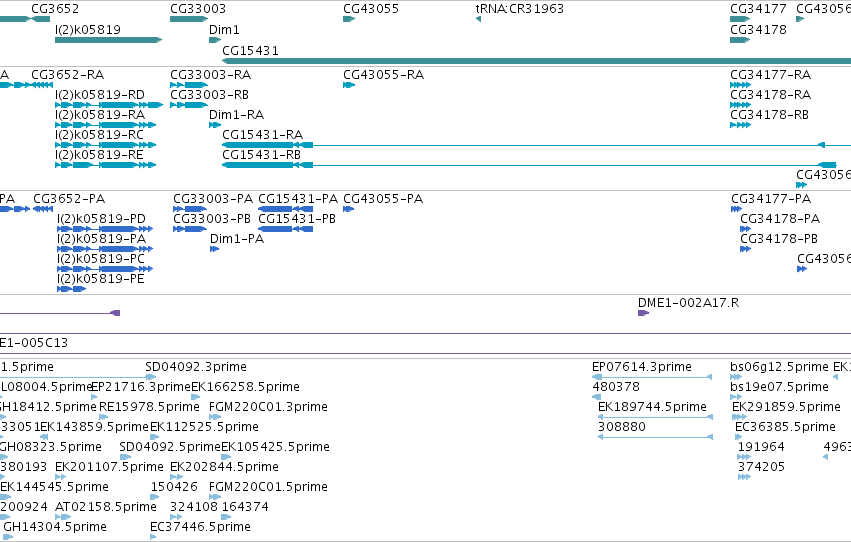Click protein CG33003-PA
851x542 pixels.
tap(190, 209)
